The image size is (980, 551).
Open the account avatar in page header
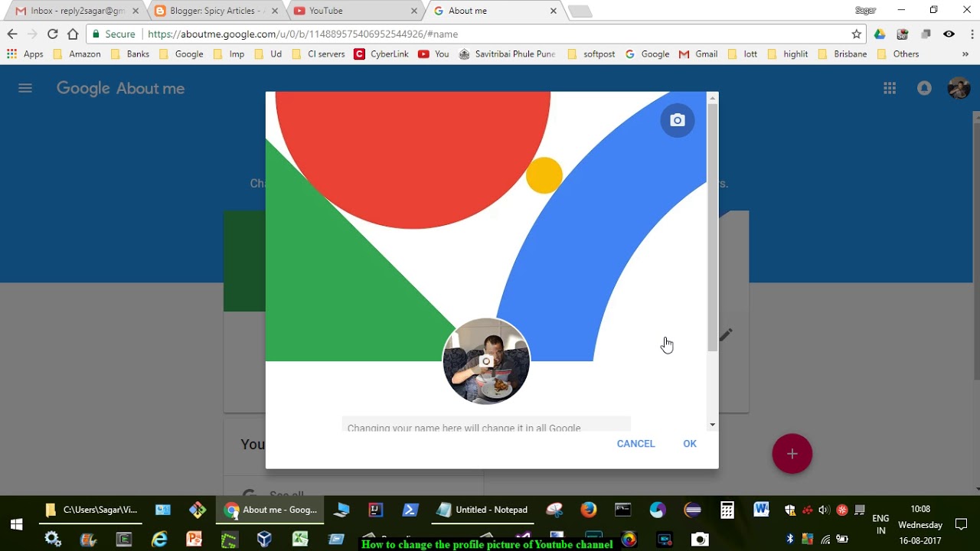click(959, 88)
